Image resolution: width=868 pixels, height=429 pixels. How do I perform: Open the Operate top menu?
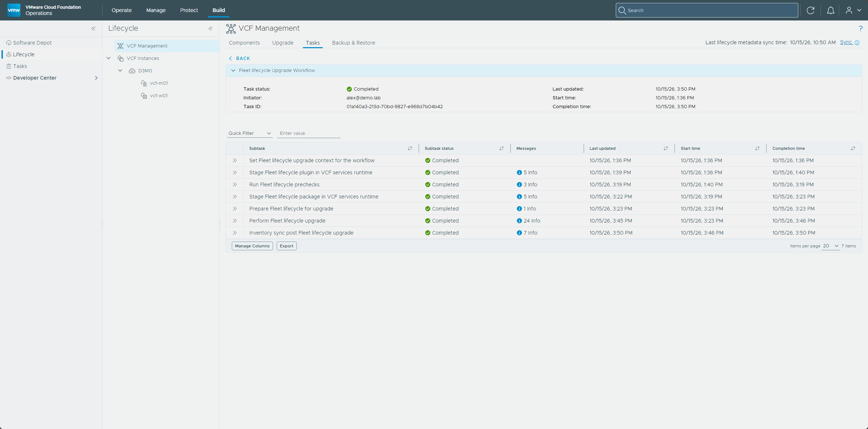click(x=122, y=10)
